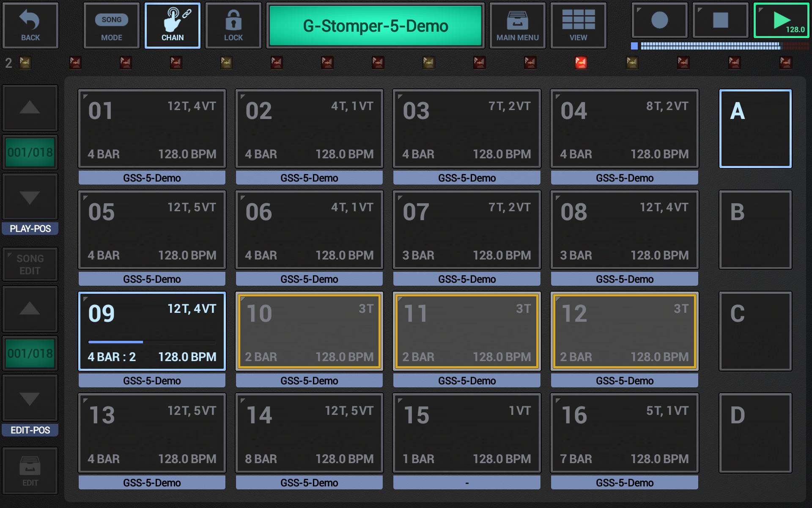Toggle PLAY-POS position marker
This screenshot has height=508, width=812.
30,228
